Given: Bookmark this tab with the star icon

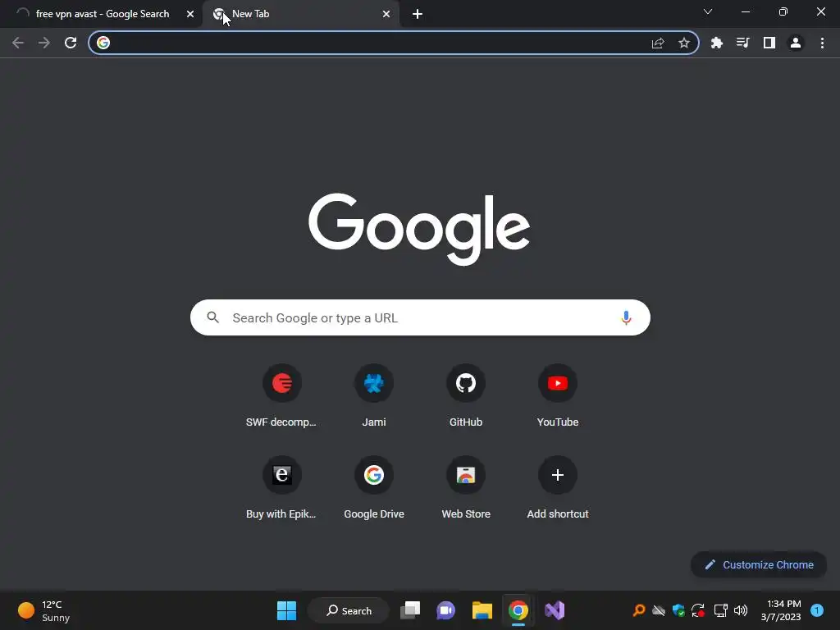Looking at the screenshot, I should tap(684, 43).
